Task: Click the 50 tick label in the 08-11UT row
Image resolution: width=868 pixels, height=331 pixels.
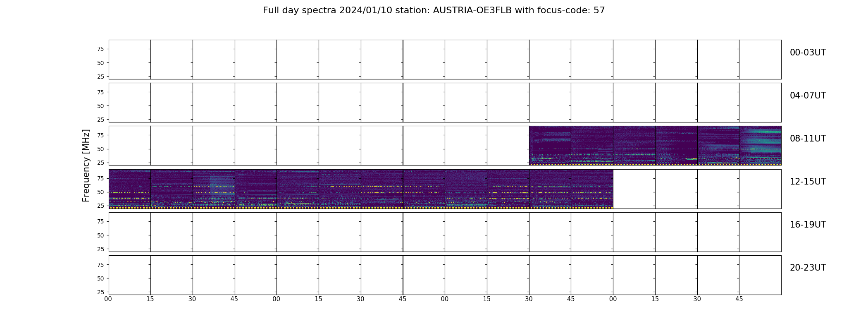Action: tap(100, 149)
